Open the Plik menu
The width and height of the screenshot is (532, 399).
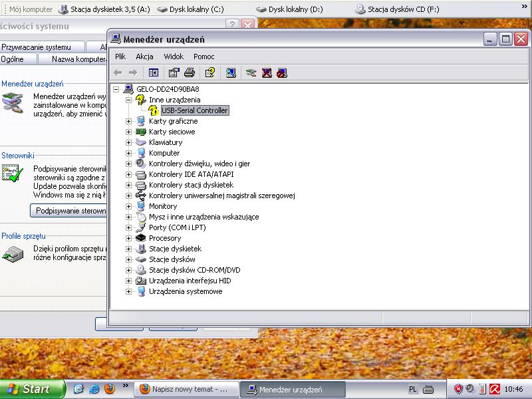point(120,57)
